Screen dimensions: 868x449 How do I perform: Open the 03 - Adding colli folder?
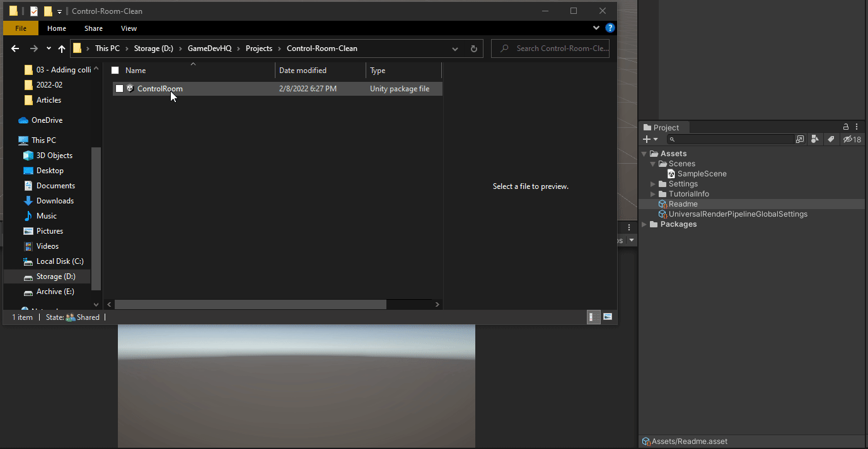(57, 70)
